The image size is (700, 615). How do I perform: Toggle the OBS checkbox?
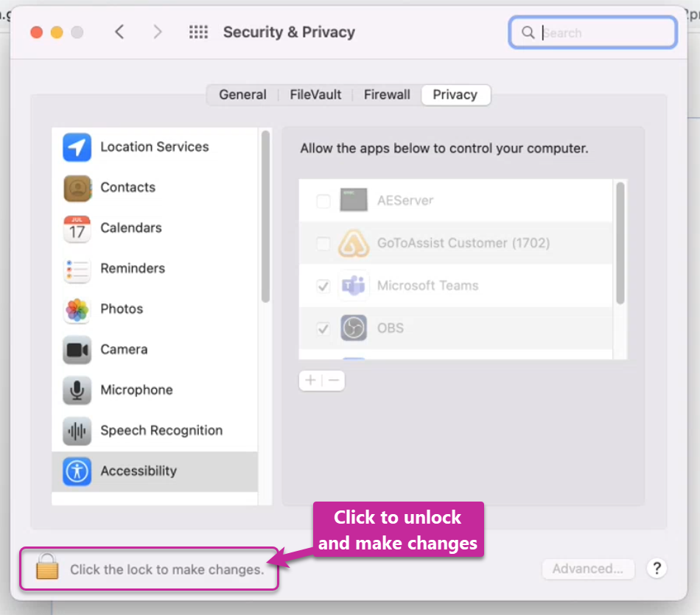point(323,328)
